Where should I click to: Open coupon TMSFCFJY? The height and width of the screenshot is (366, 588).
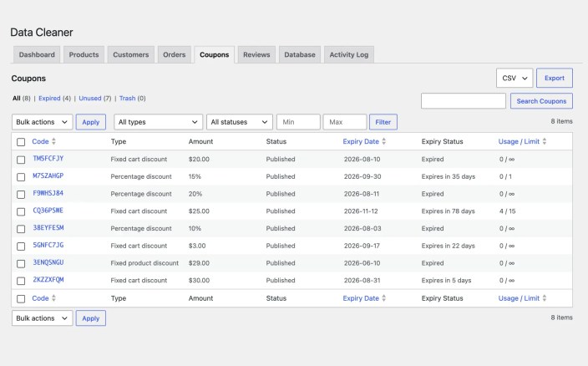pos(48,158)
